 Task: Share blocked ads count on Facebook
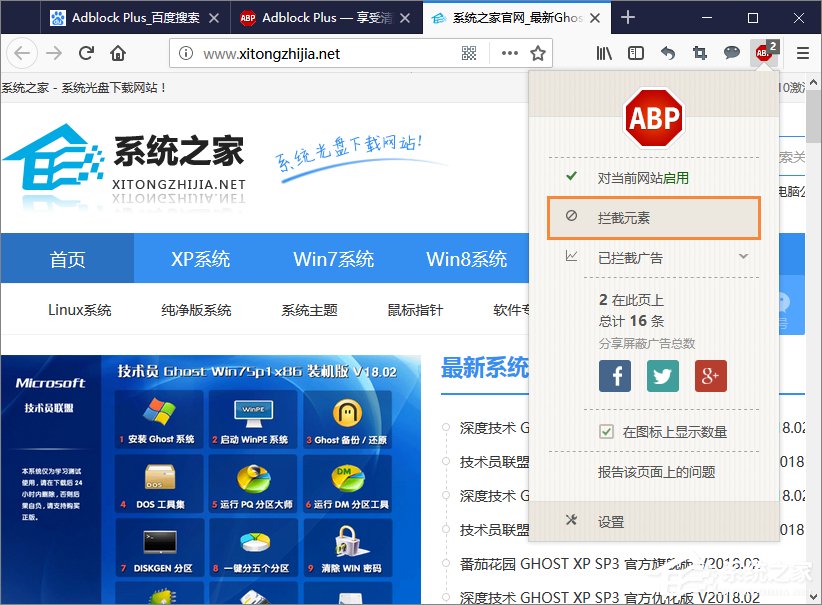pyautogui.click(x=614, y=376)
